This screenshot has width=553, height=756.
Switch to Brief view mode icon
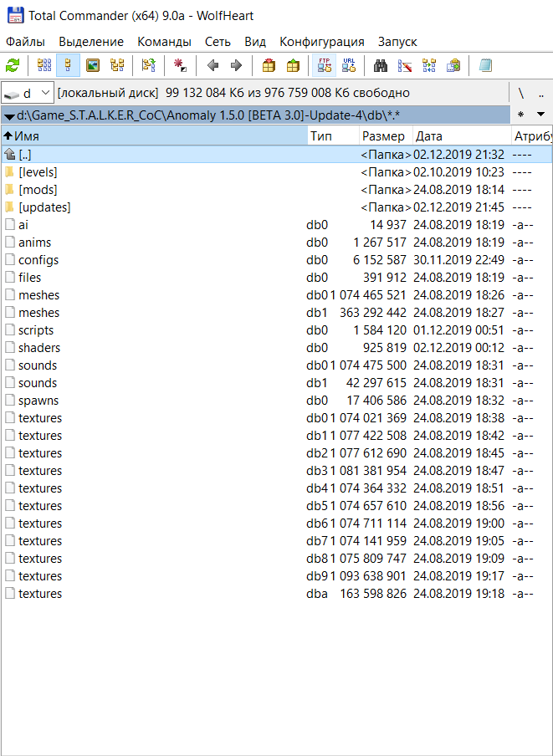point(44,65)
